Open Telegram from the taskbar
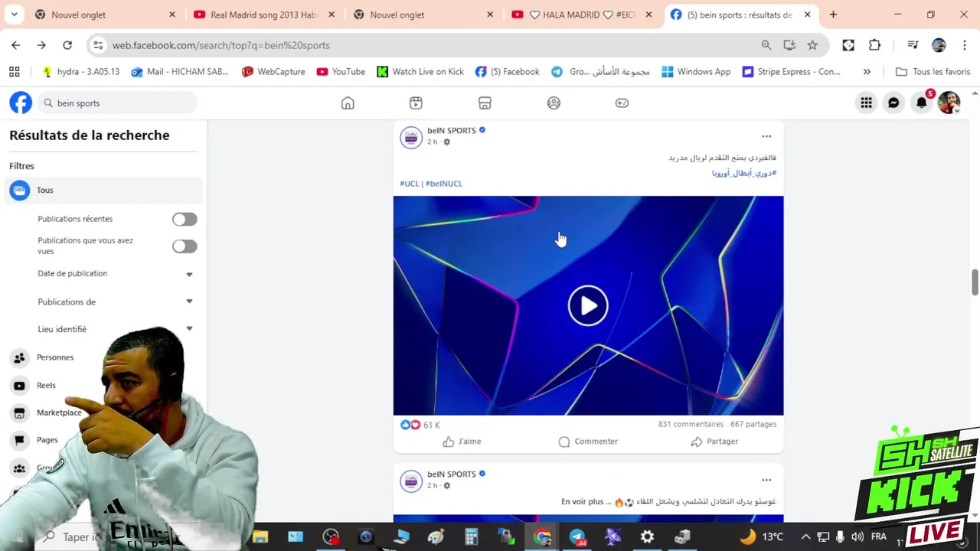The height and width of the screenshot is (551, 980). pos(577,536)
